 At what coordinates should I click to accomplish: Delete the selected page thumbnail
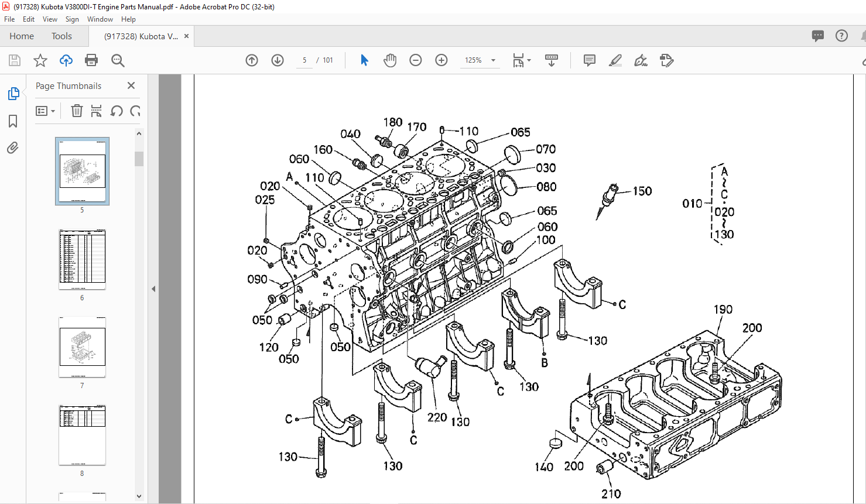click(x=77, y=111)
